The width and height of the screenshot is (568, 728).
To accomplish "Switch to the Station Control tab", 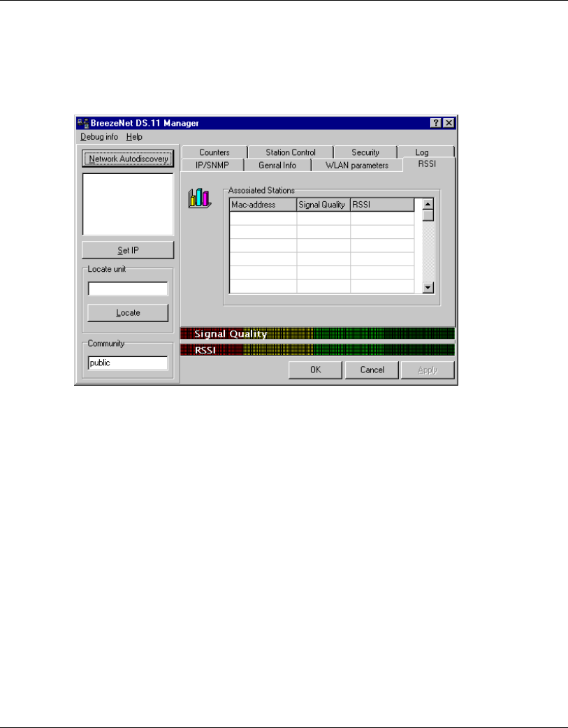I will (291, 152).
